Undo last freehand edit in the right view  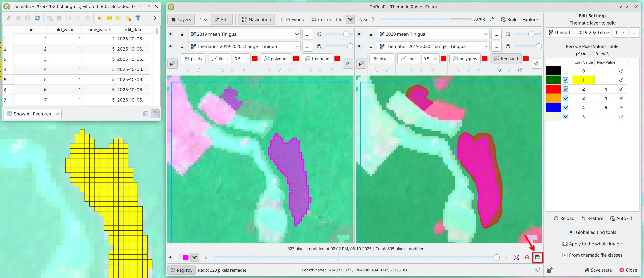pos(499,70)
